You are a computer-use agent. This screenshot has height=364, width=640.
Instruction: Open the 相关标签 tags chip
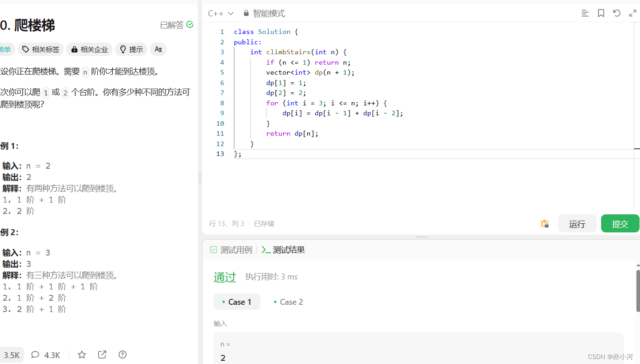(x=41, y=49)
